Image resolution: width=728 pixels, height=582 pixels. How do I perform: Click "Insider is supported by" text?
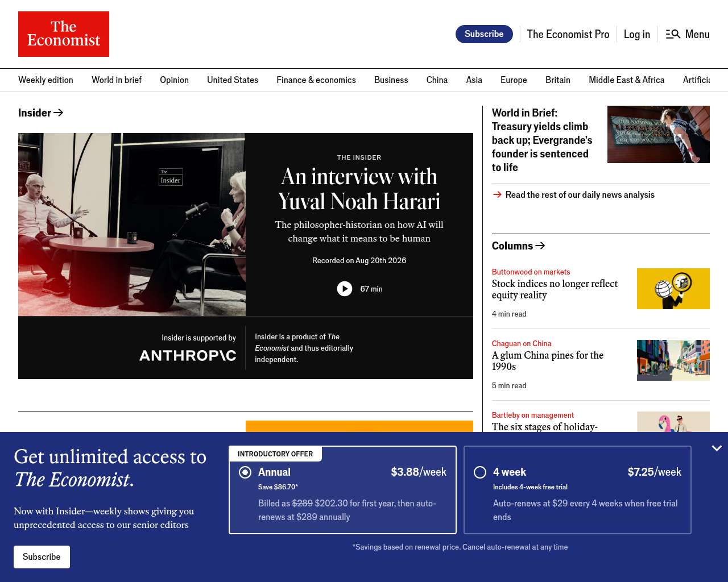[x=198, y=338]
